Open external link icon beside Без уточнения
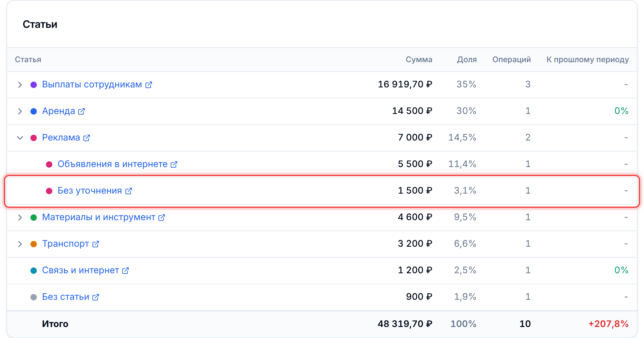This screenshot has height=338, width=644. 129,191
